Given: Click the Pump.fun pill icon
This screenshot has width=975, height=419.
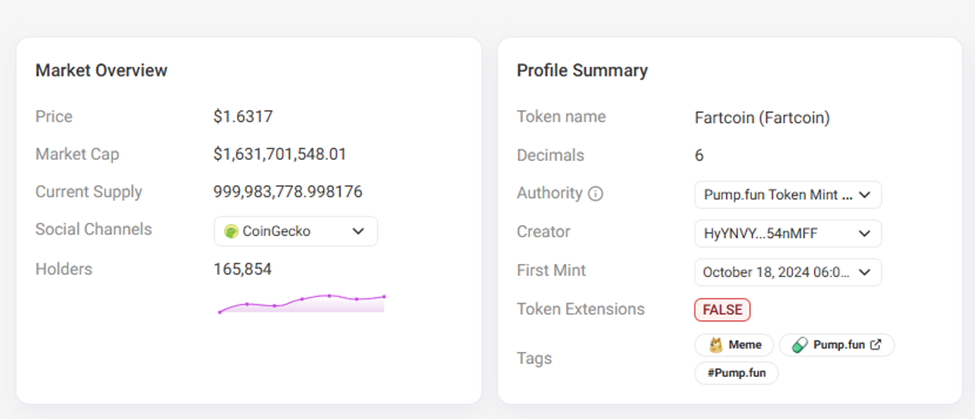Looking at the screenshot, I should pyautogui.click(x=799, y=345).
